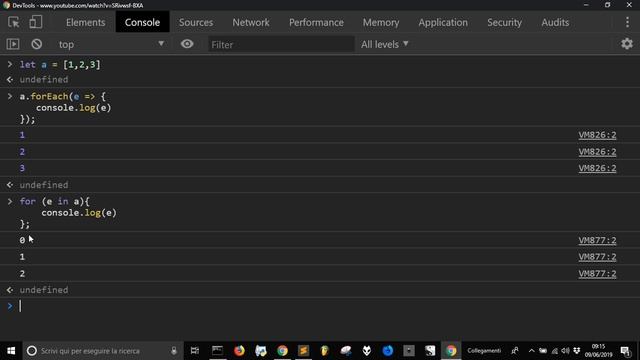640x360 pixels.
Task: Focus the console Filter field
Action: click(x=281, y=44)
